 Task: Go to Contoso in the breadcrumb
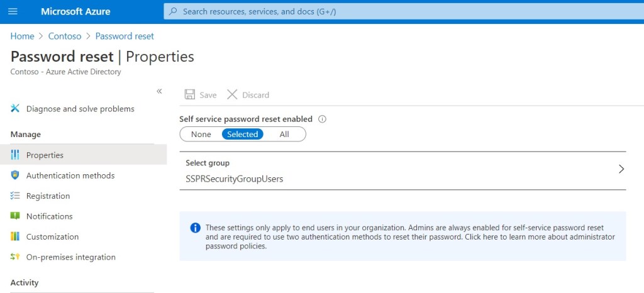65,36
